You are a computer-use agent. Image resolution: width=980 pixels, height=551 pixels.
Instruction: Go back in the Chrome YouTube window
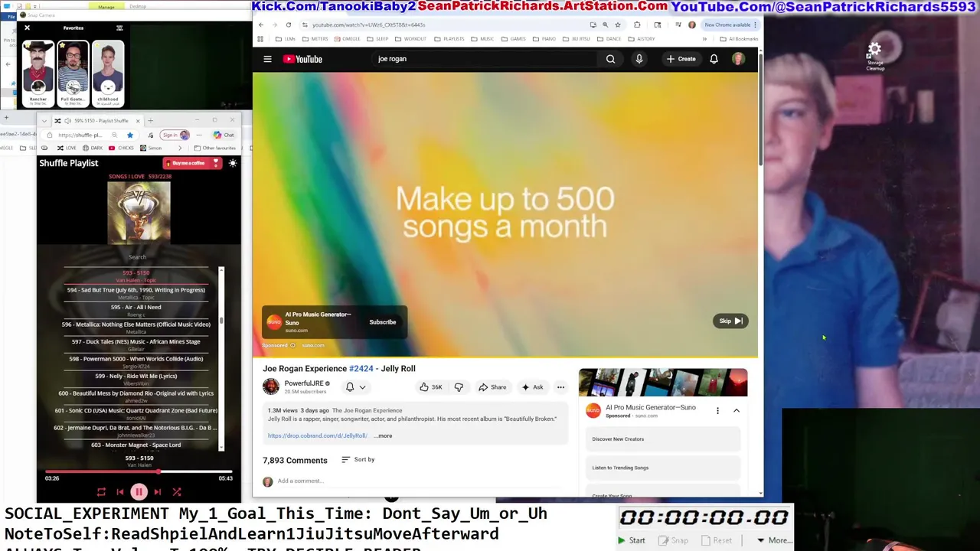(261, 24)
